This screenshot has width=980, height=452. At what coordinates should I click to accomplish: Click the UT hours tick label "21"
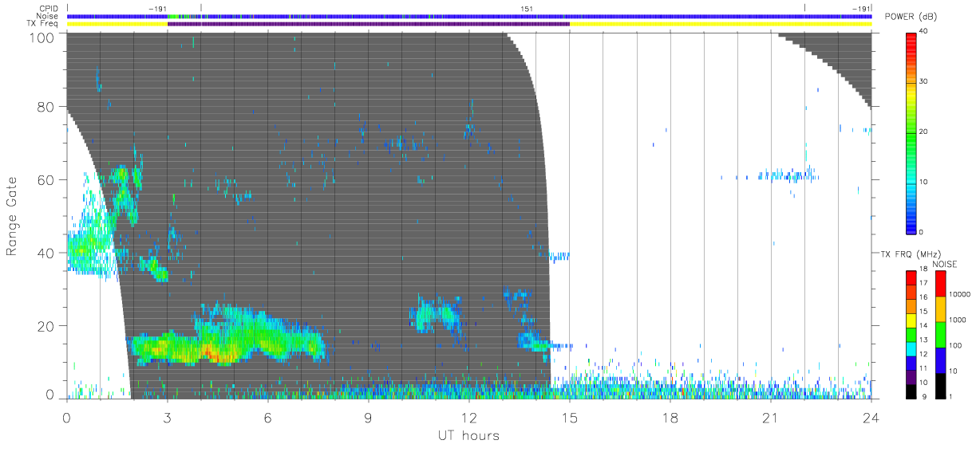770,417
